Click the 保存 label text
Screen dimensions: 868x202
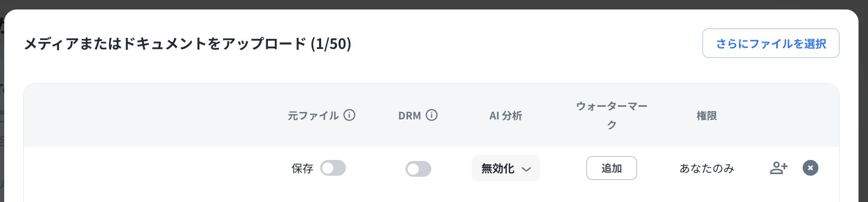pyautogui.click(x=302, y=168)
